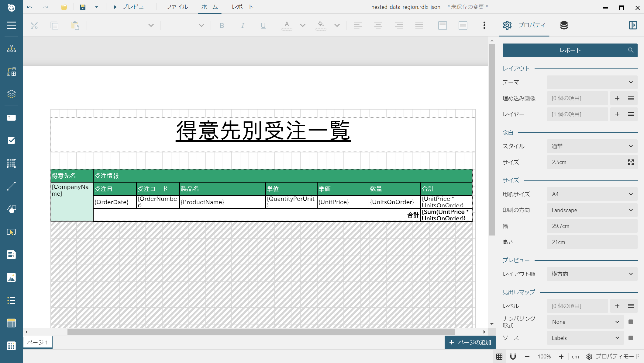Open the data sources database tab
Viewport: 644px width, 363px height.
click(564, 25)
